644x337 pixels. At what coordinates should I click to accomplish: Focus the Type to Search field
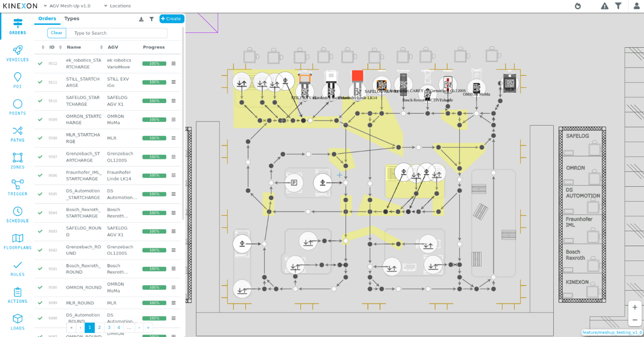click(117, 33)
